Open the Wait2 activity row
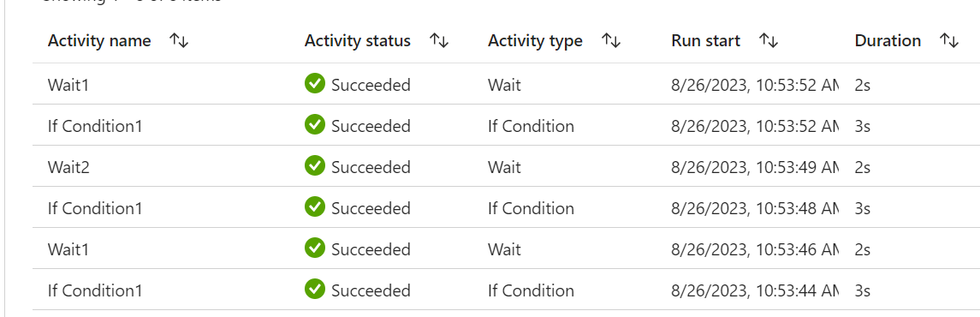980x317 pixels. tap(506, 166)
